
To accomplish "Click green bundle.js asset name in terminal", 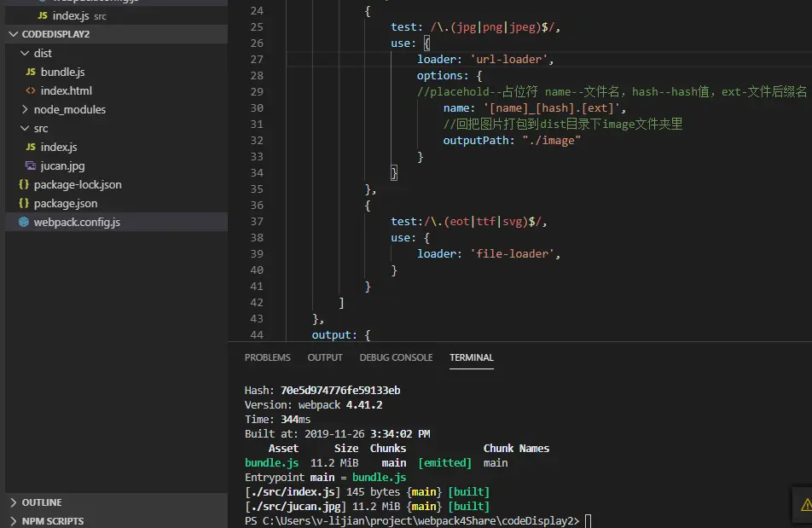I will (x=271, y=463).
